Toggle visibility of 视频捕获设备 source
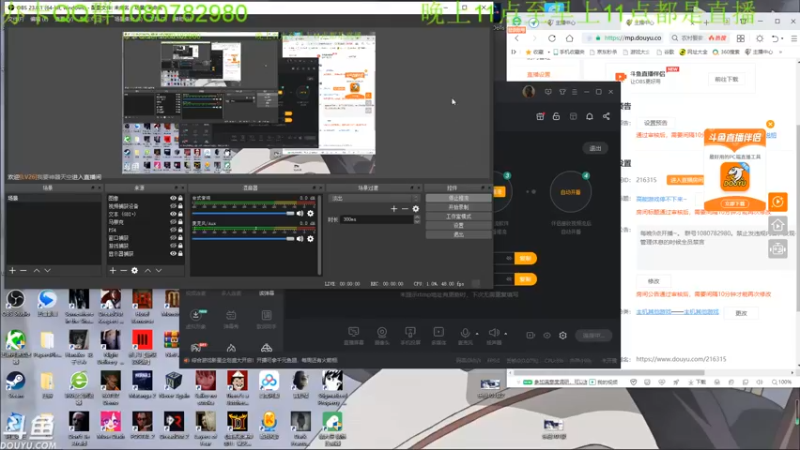 click(x=173, y=206)
